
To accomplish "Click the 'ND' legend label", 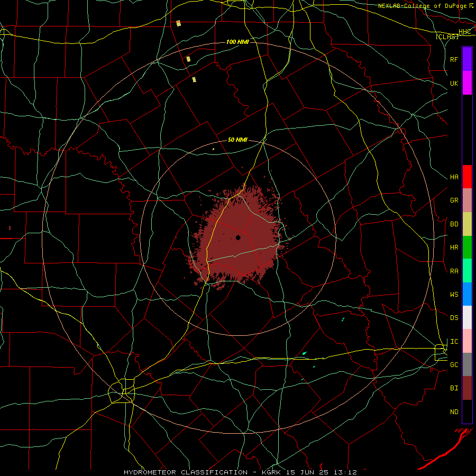I will tap(454, 412).
